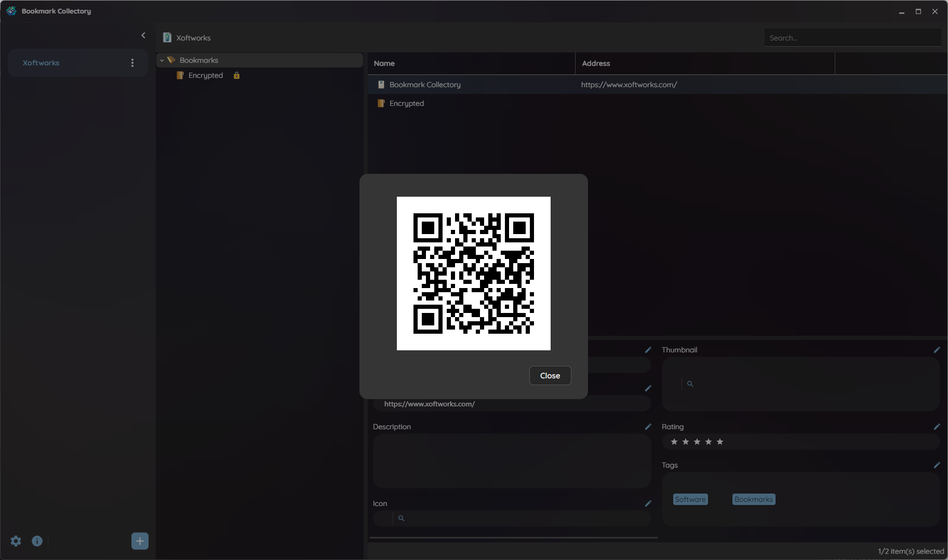The width and height of the screenshot is (948, 560).
Task: Click the Encrypted folder icon in tree
Action: click(x=180, y=75)
